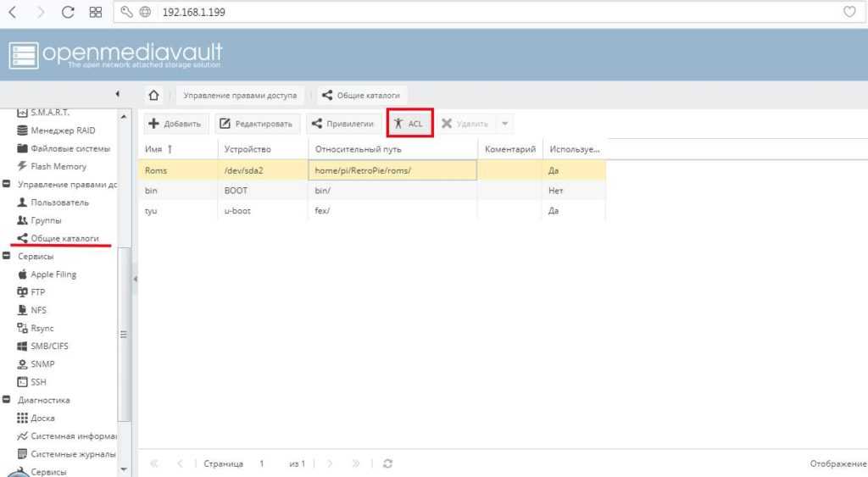
Task: Select Flash Memory in sidebar
Action: pyautogui.click(x=58, y=166)
